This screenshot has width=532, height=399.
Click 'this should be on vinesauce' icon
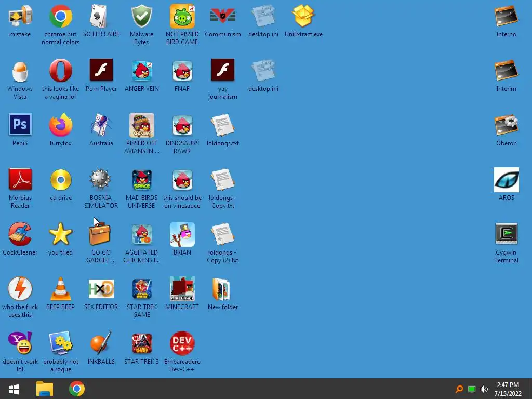182,179
